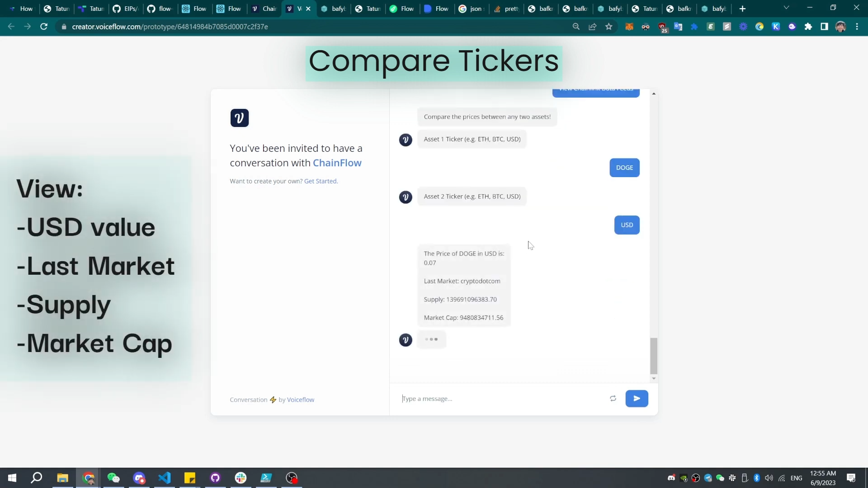Send the message with the blue arrow button
This screenshot has width=868, height=488.
[637, 399]
